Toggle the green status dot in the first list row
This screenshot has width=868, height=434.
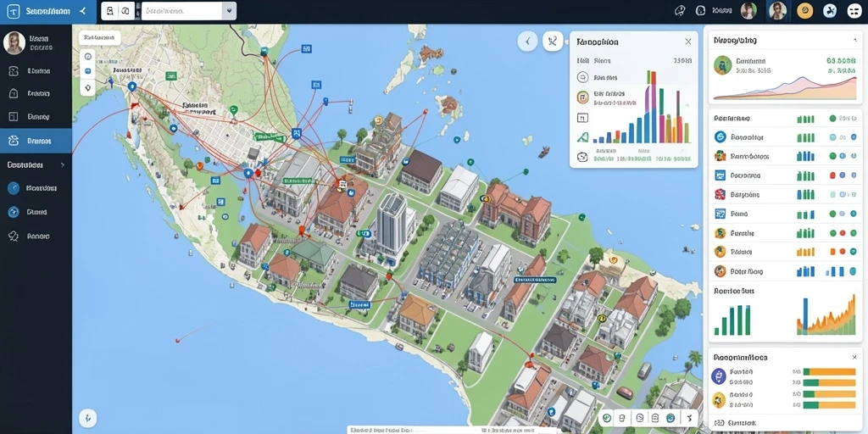coord(832,119)
